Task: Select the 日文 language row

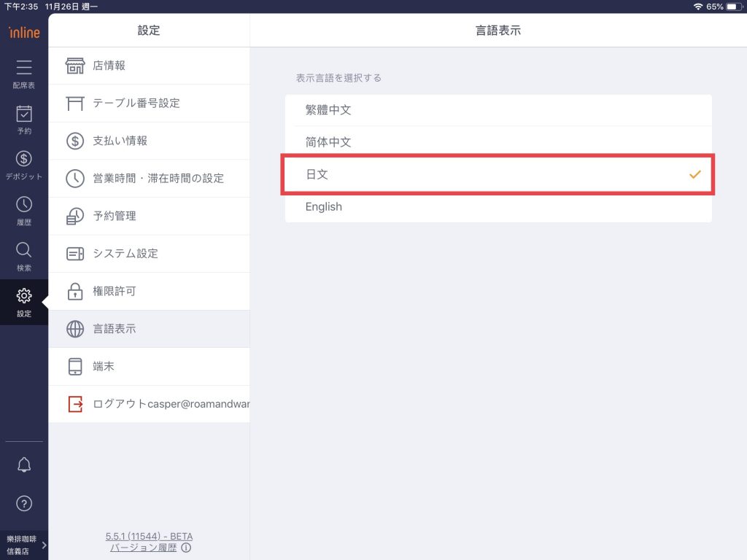Action: (498, 174)
